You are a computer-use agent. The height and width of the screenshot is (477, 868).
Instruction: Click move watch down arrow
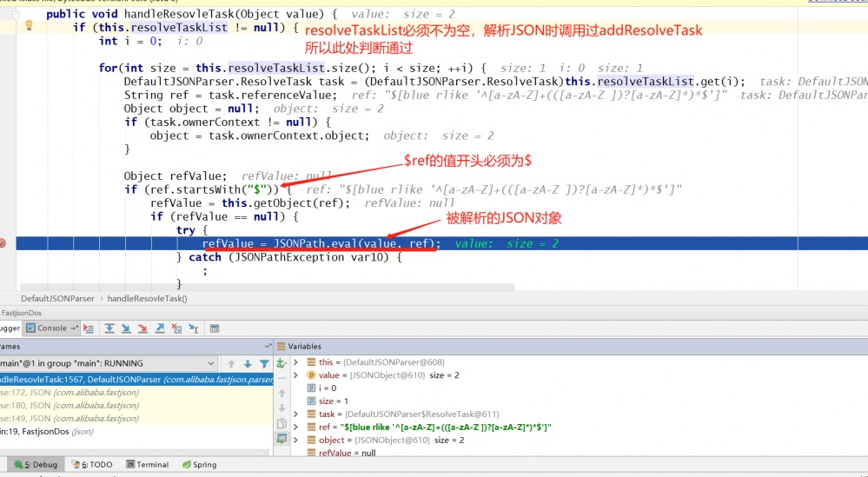click(282, 407)
